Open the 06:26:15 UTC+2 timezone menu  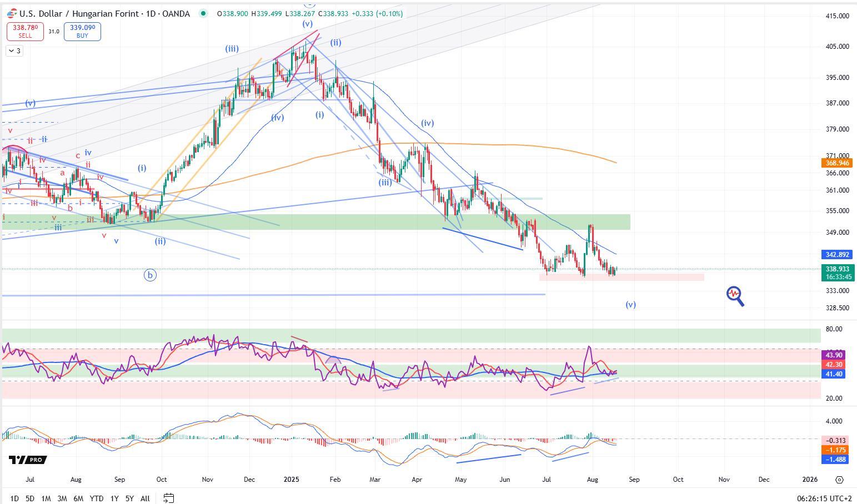pos(824,498)
